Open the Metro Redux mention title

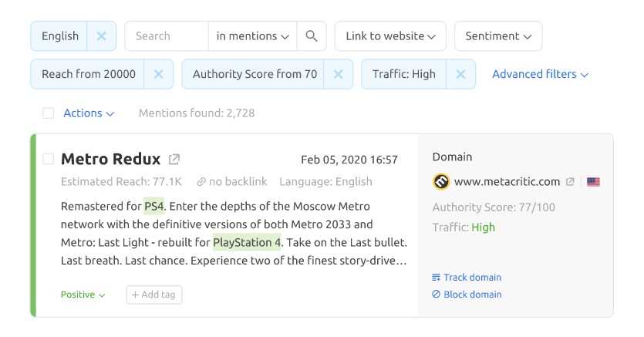[110, 159]
